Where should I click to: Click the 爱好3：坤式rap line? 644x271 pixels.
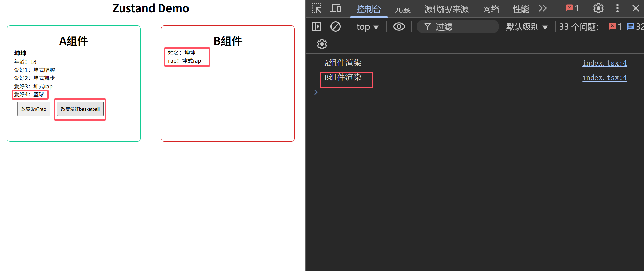(33, 86)
